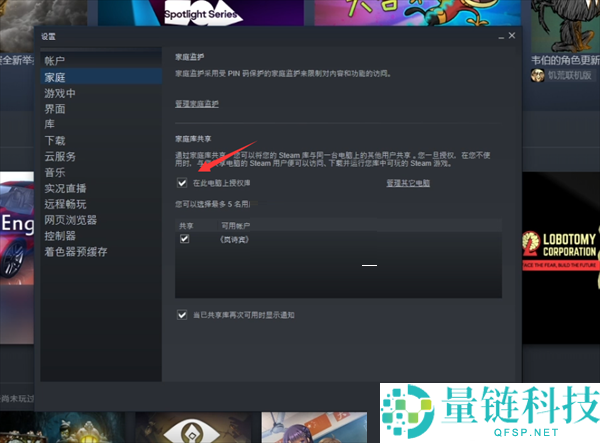Screen dimensions: 600x443
Task: Open the 管理其它电脑 link
Action: pyautogui.click(x=408, y=184)
